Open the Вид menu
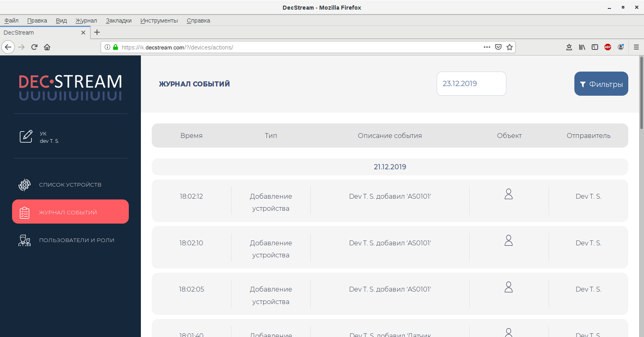Image resolution: width=644 pixels, height=337 pixels. (x=61, y=21)
